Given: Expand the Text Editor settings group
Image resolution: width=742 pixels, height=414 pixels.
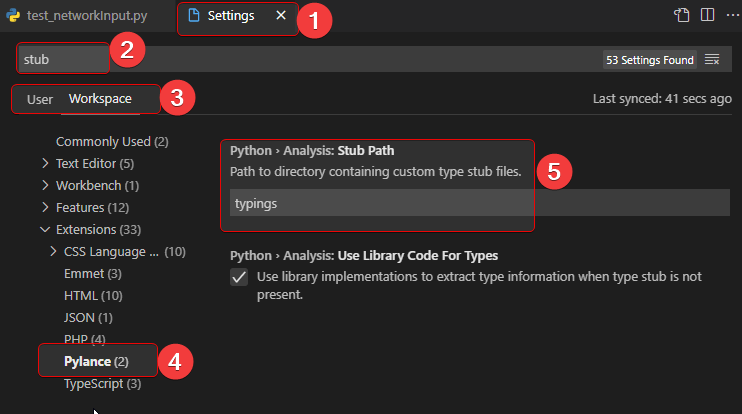Looking at the screenshot, I should 45,163.
